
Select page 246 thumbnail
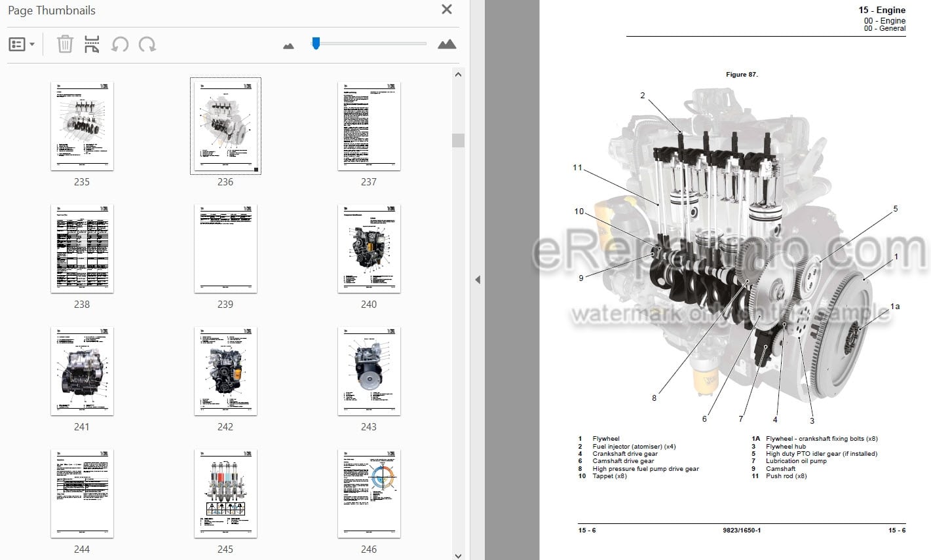point(369,493)
